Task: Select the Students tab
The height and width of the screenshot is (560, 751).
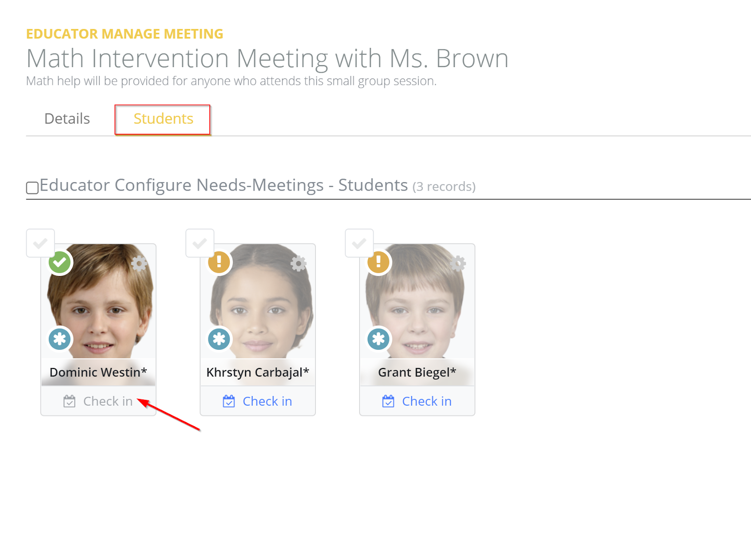Action: [x=163, y=119]
